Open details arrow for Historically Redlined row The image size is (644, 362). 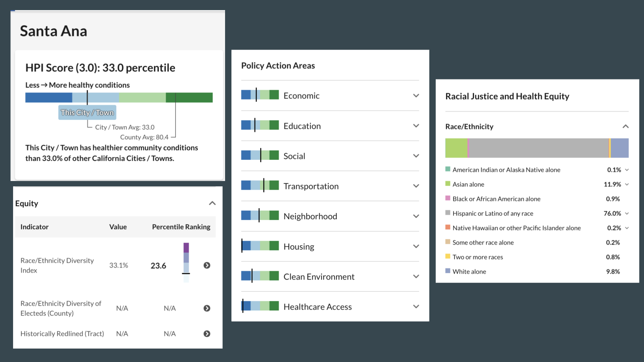(207, 334)
